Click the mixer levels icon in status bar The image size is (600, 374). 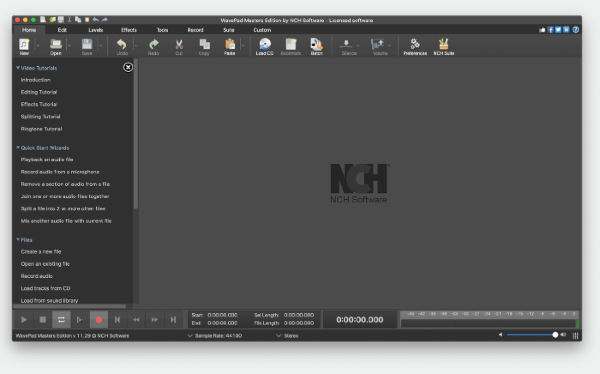point(575,336)
